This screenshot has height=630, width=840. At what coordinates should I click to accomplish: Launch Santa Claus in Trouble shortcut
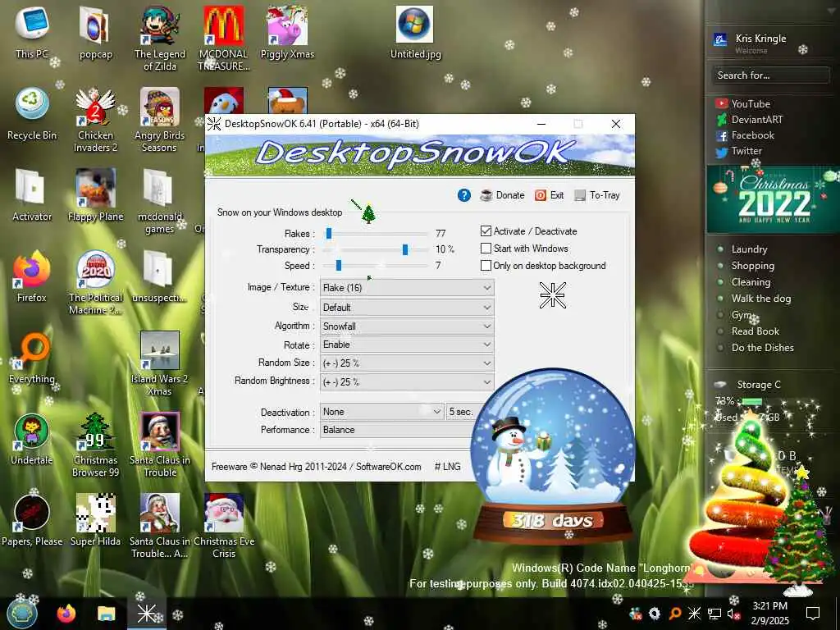tap(160, 445)
